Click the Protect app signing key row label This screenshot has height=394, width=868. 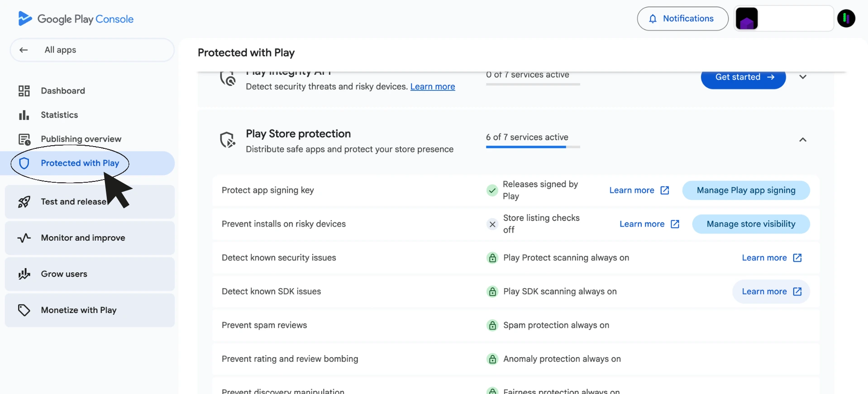click(x=268, y=190)
